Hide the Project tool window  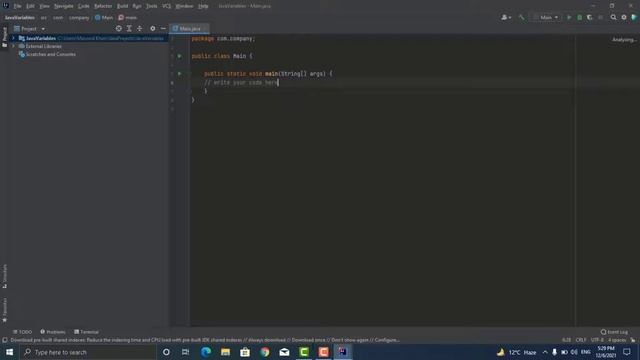163,29
